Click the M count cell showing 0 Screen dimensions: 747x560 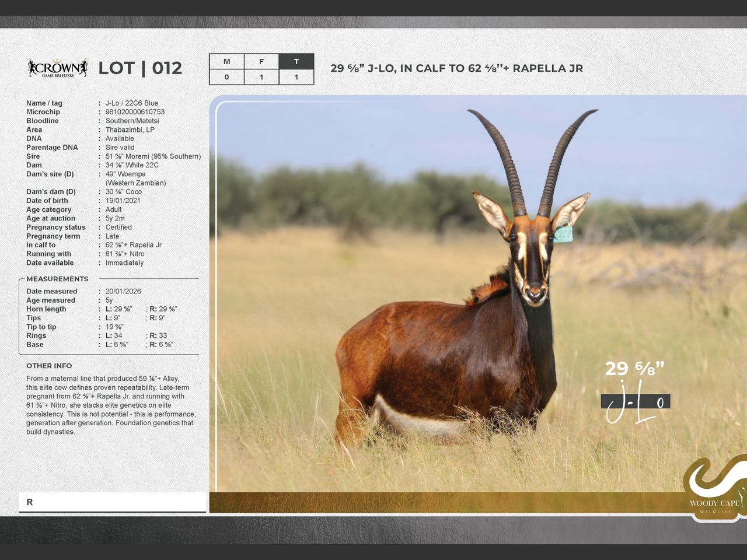[226, 77]
